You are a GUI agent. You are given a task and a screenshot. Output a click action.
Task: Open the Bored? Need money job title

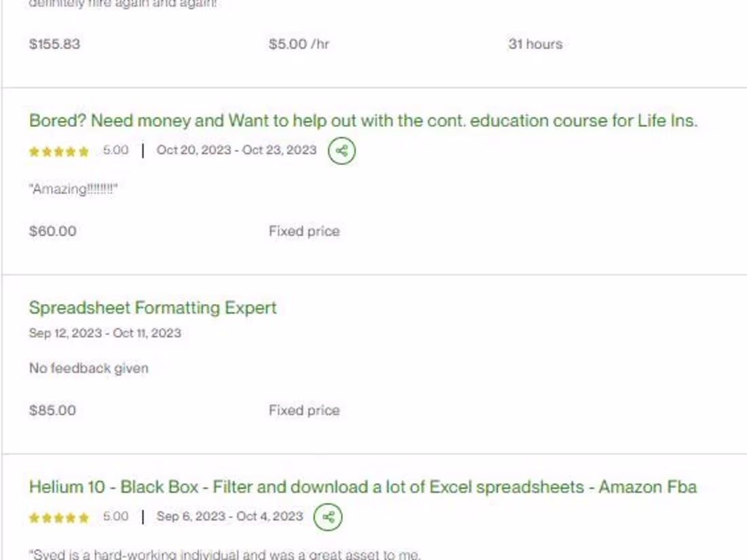(x=363, y=121)
